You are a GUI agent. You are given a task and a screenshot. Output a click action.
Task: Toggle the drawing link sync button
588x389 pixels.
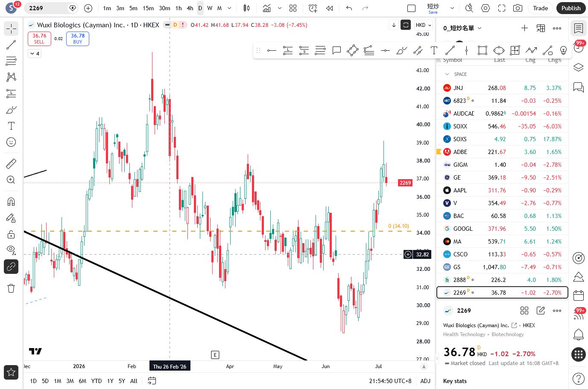11,267
